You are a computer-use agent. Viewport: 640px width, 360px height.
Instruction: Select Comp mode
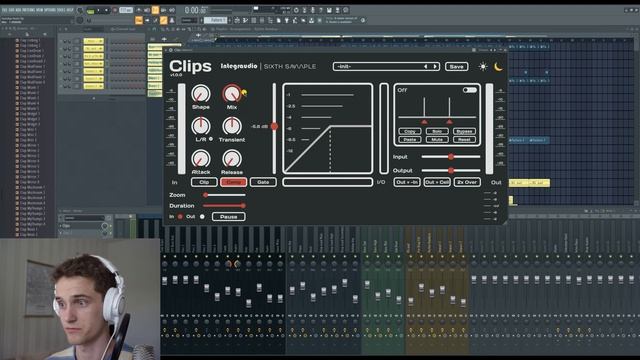233,182
